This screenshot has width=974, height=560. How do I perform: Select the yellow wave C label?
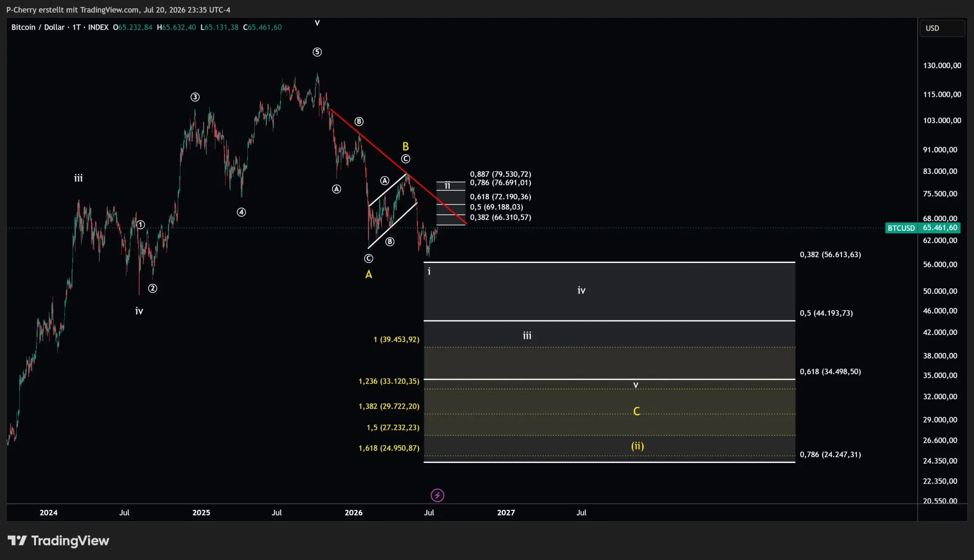point(637,411)
